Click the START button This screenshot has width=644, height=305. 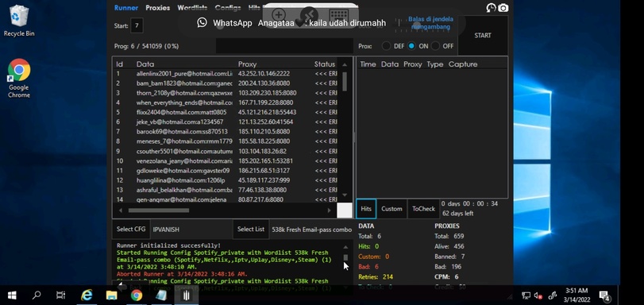pos(483,36)
